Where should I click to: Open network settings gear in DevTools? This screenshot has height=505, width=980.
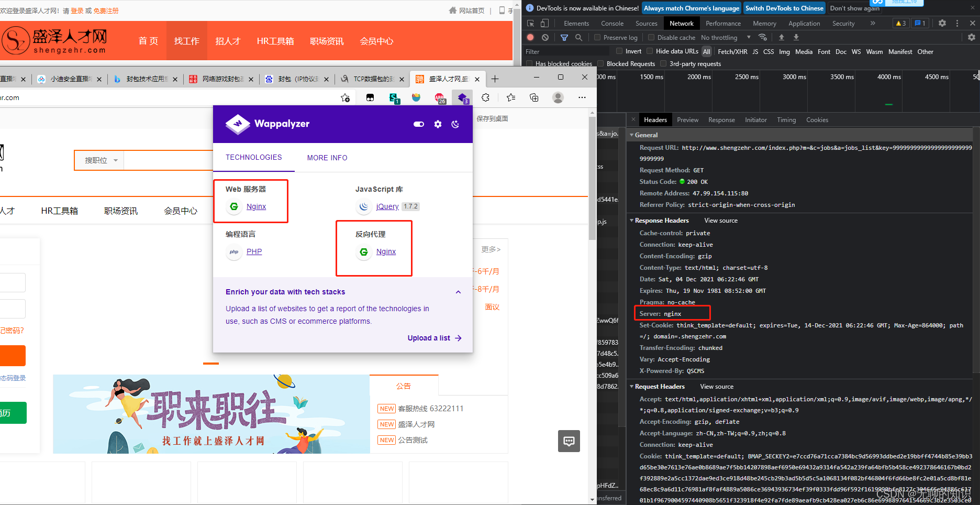pyautogui.click(x=972, y=37)
